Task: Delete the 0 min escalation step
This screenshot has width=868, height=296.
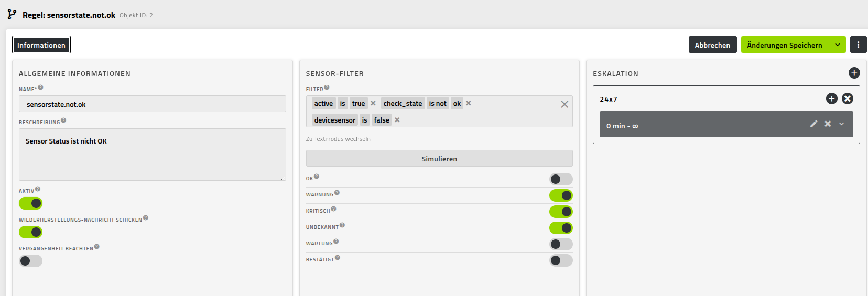Action: coord(828,124)
